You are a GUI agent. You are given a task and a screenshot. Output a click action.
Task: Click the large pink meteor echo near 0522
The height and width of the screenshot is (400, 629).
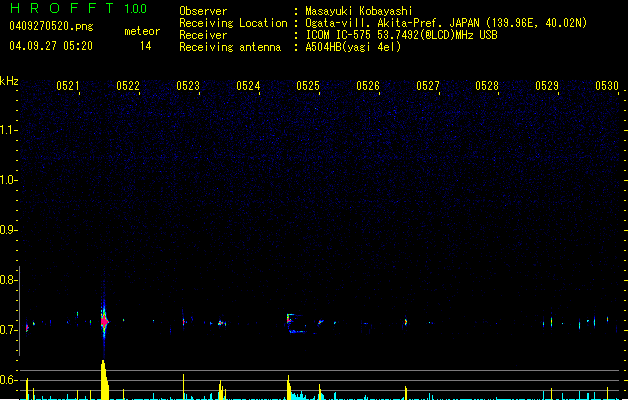pos(104,321)
